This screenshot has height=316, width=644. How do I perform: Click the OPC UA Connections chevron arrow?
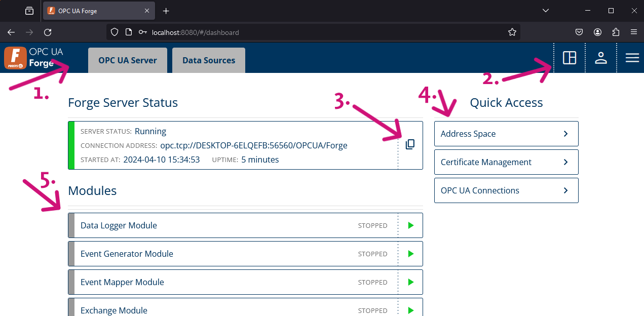tap(566, 190)
